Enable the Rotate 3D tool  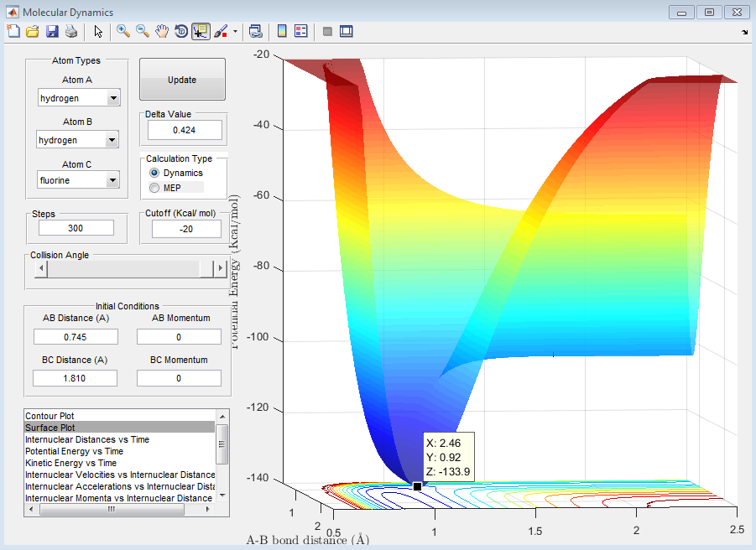click(x=180, y=32)
